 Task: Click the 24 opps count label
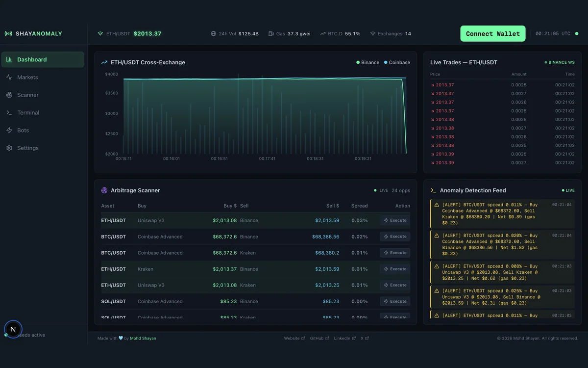click(x=401, y=190)
